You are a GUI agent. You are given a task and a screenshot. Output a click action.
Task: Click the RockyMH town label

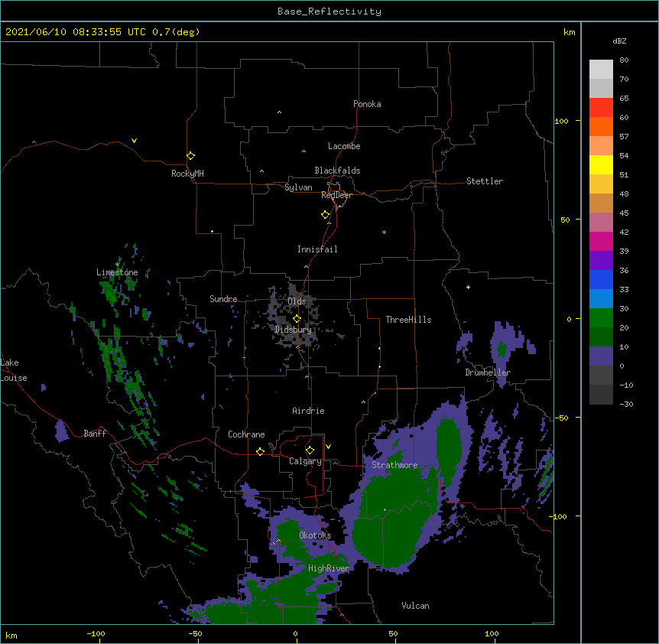[x=187, y=174]
